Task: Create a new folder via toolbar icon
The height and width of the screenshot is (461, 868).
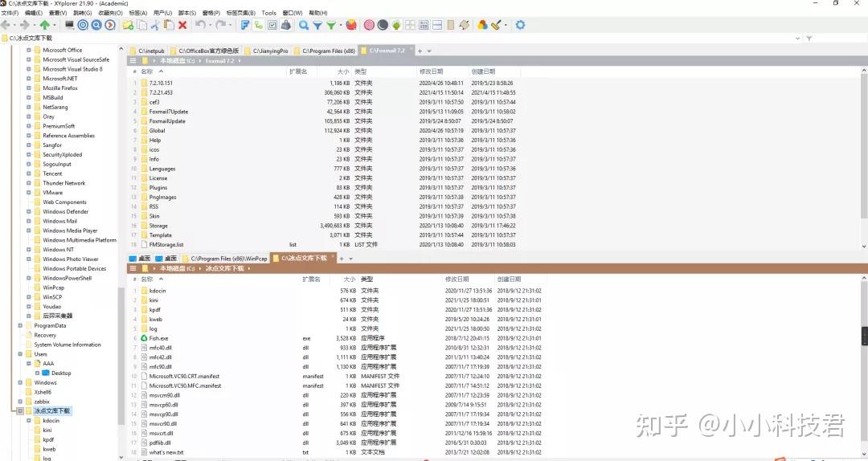Action: point(128,25)
